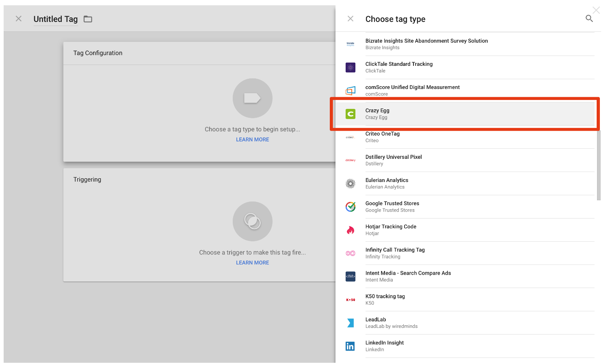This screenshot has width=608, height=364.
Task: Select ClickTale Standard Tracking tag type
Action: (x=465, y=67)
